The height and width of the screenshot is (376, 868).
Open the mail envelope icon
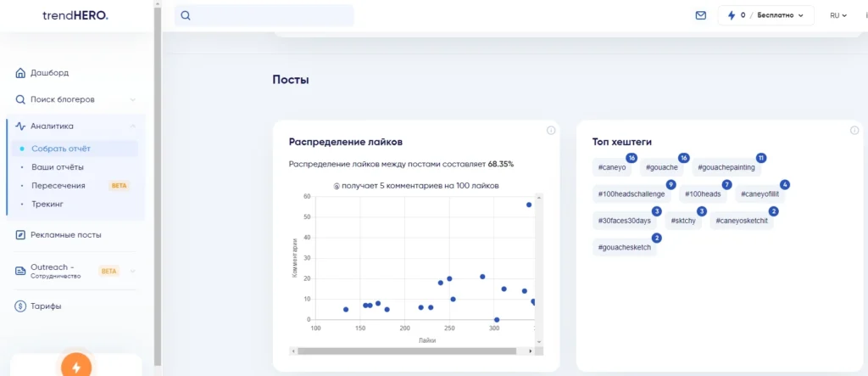[701, 15]
